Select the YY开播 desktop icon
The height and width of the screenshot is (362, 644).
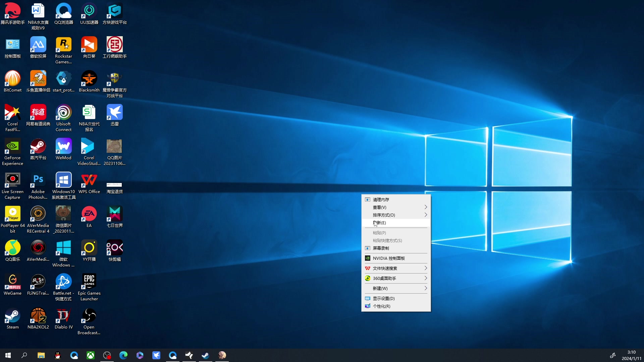click(x=89, y=251)
